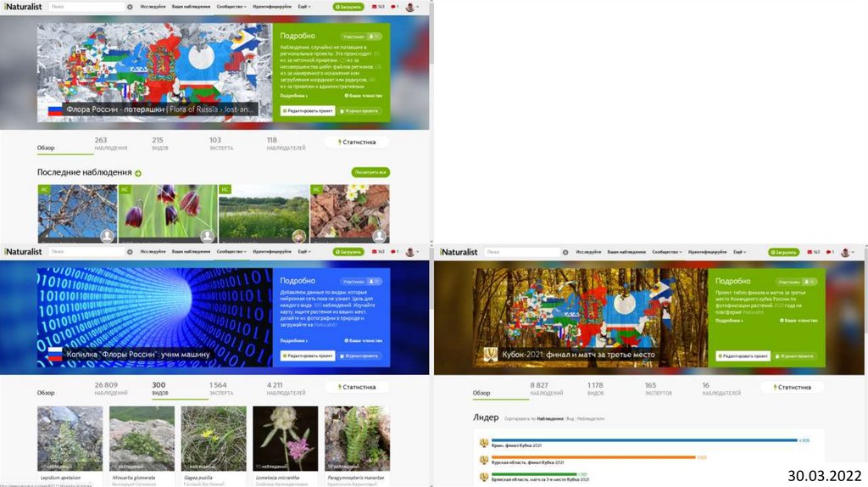This screenshot has width=868, height=487.
Task: Click search submit icon in Кубок-2021 window
Action: click(565, 252)
